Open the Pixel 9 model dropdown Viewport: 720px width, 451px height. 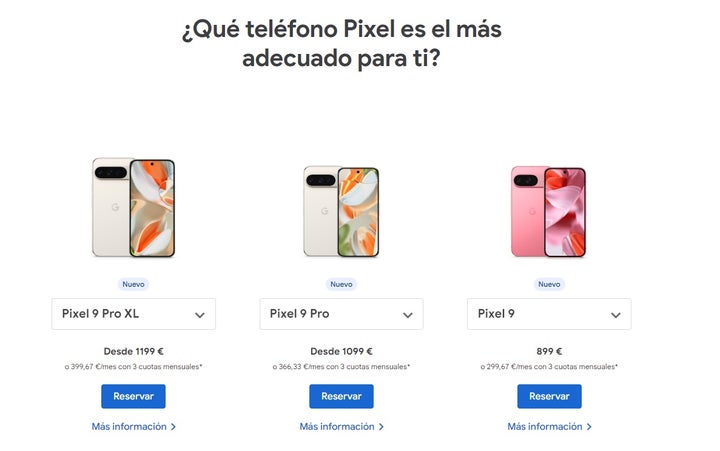(549, 314)
